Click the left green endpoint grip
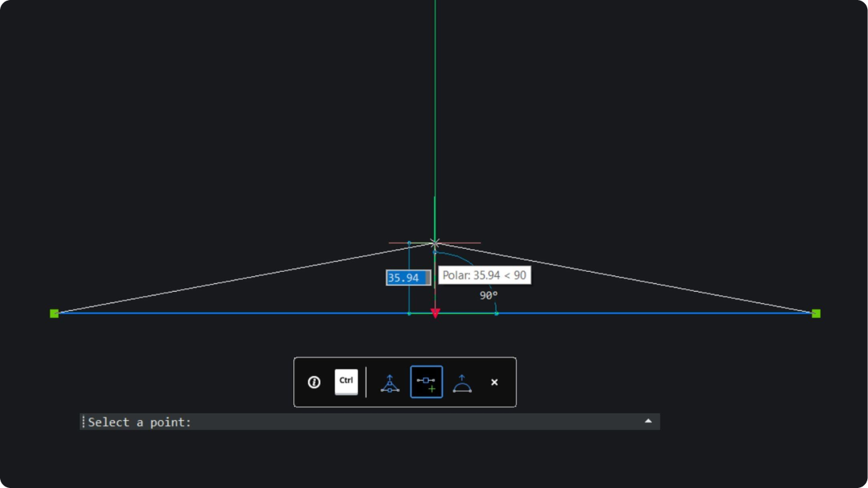 coord(55,312)
